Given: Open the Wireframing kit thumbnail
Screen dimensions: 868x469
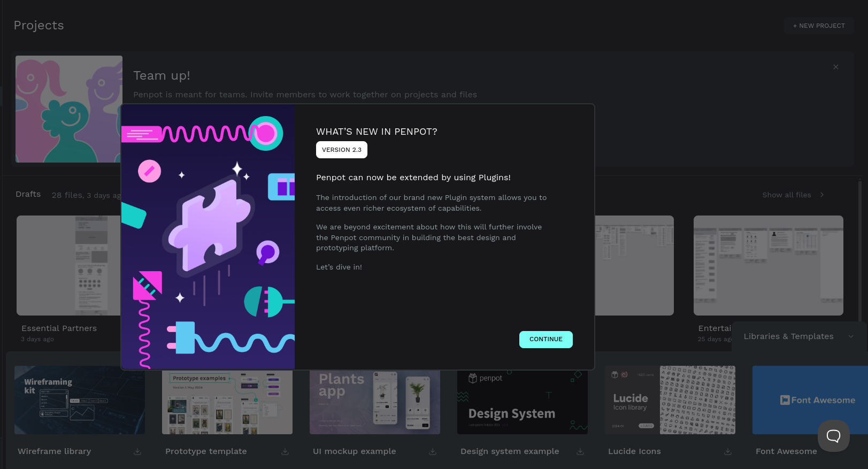Looking at the screenshot, I should click(x=80, y=400).
